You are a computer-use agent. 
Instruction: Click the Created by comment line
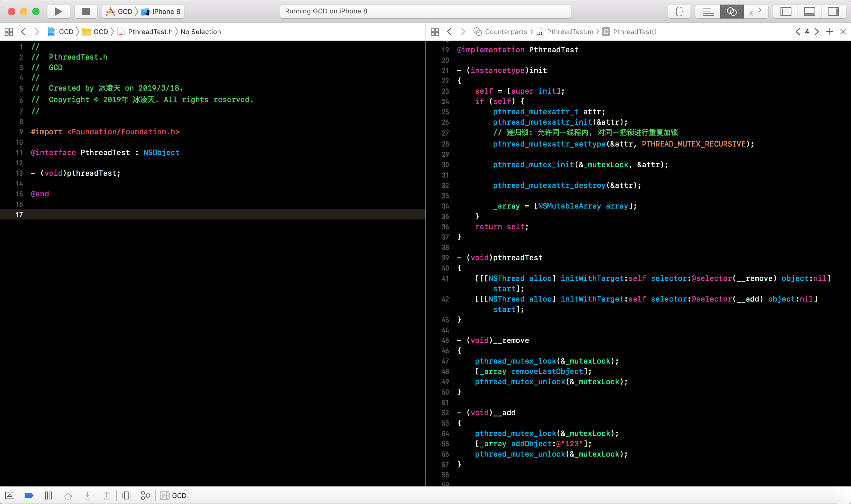pos(107,88)
